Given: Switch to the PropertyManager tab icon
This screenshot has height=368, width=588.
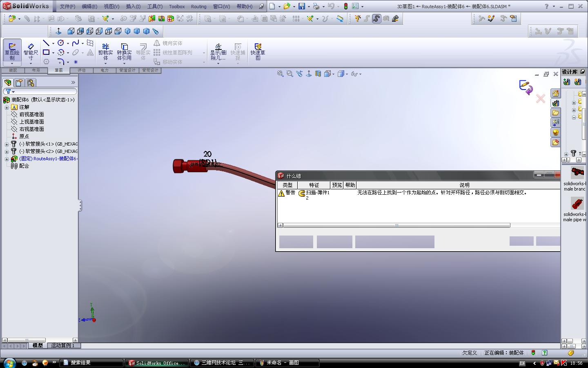Looking at the screenshot, I should click(x=19, y=83).
